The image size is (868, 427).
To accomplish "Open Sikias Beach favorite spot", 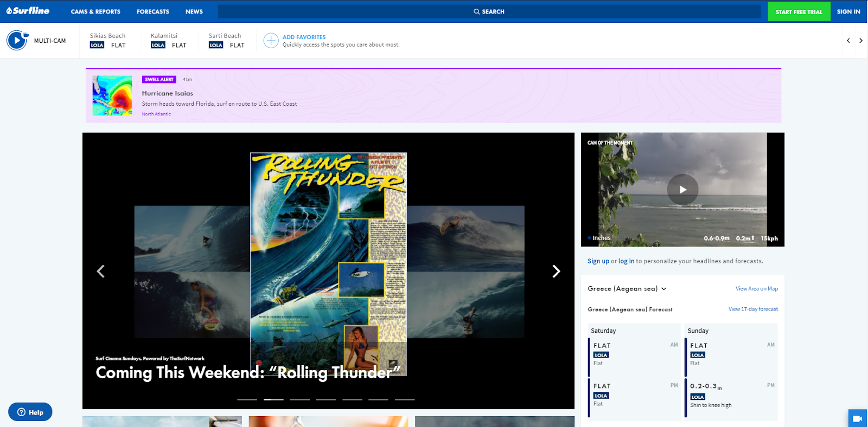I will [x=107, y=41].
